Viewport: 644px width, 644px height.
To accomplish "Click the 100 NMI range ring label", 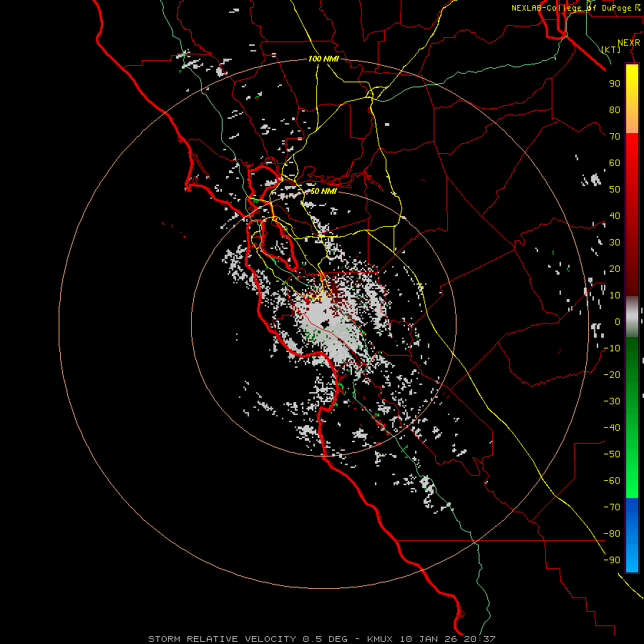I will [323, 59].
